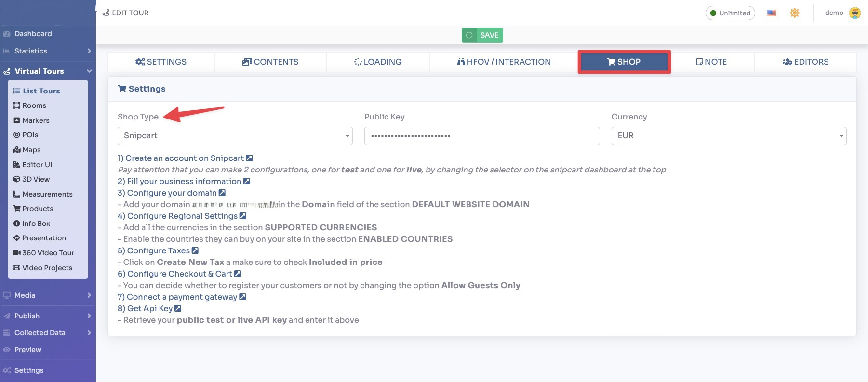Expand the Collected Data sidebar chevron
The width and height of the screenshot is (868, 382).
(x=89, y=333)
